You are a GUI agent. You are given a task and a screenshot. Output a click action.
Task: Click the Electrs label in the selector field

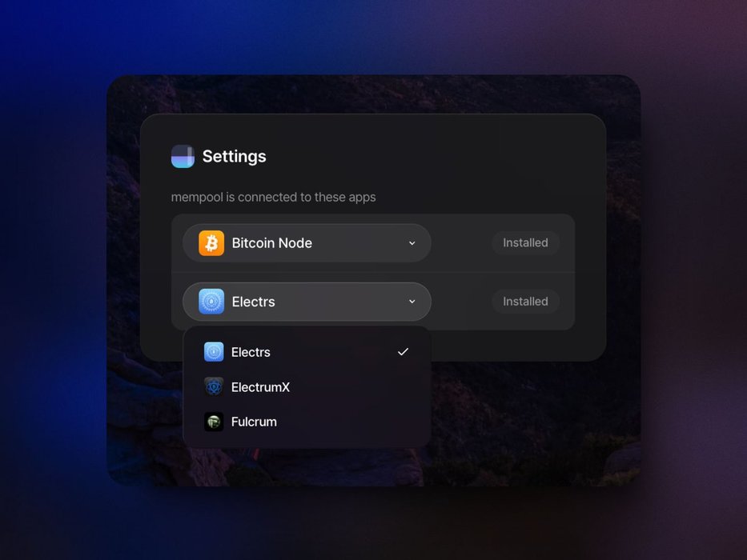253,302
